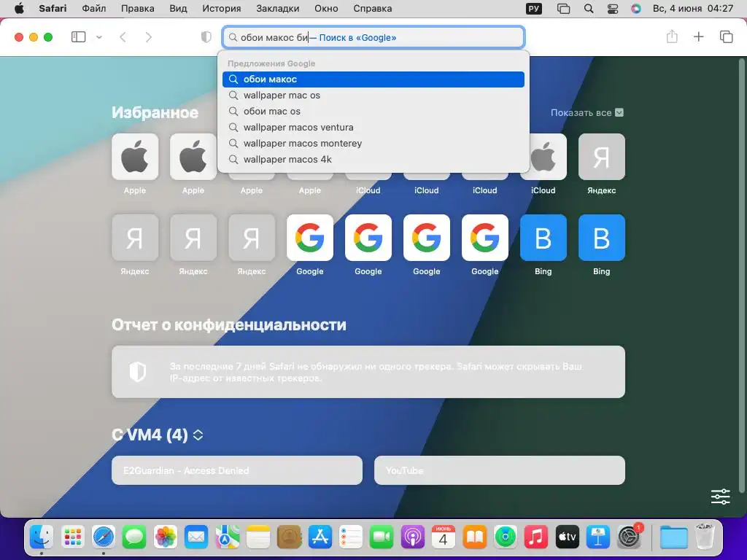The height and width of the screenshot is (560, 747).
Task: Open Messages from the Dock
Action: [x=134, y=537]
